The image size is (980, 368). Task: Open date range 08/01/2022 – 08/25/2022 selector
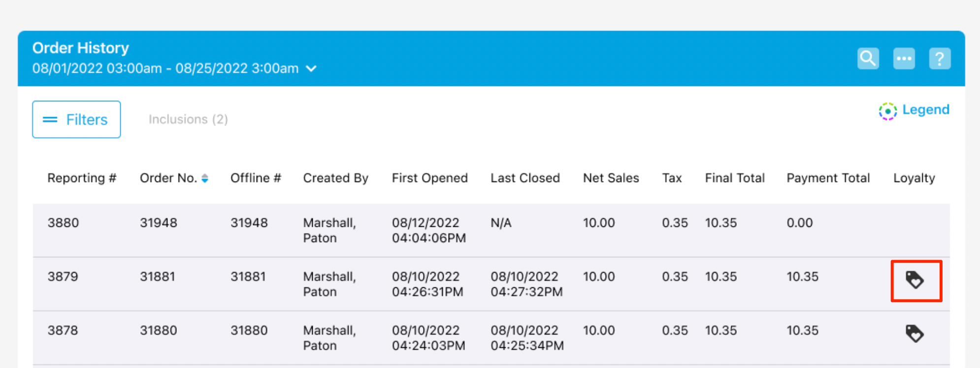(x=165, y=68)
